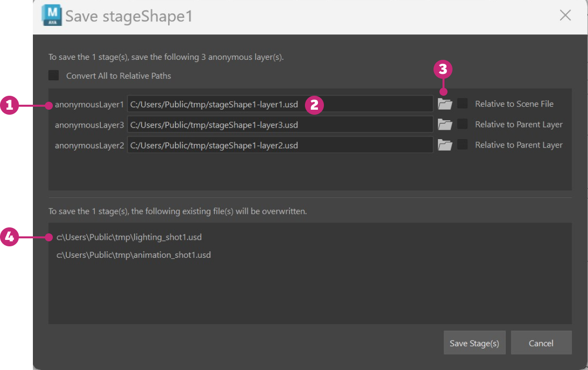Click the Convert All to Relative Paths label

point(119,76)
